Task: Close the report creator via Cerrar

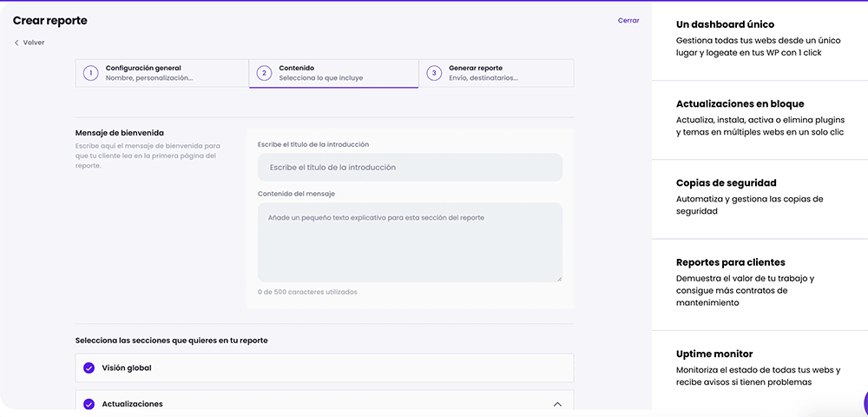Action: pos(628,21)
